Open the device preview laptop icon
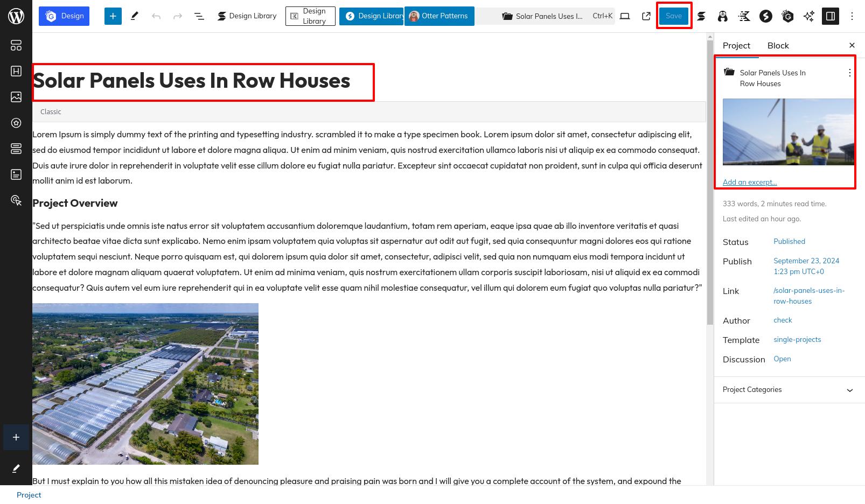 click(x=625, y=16)
